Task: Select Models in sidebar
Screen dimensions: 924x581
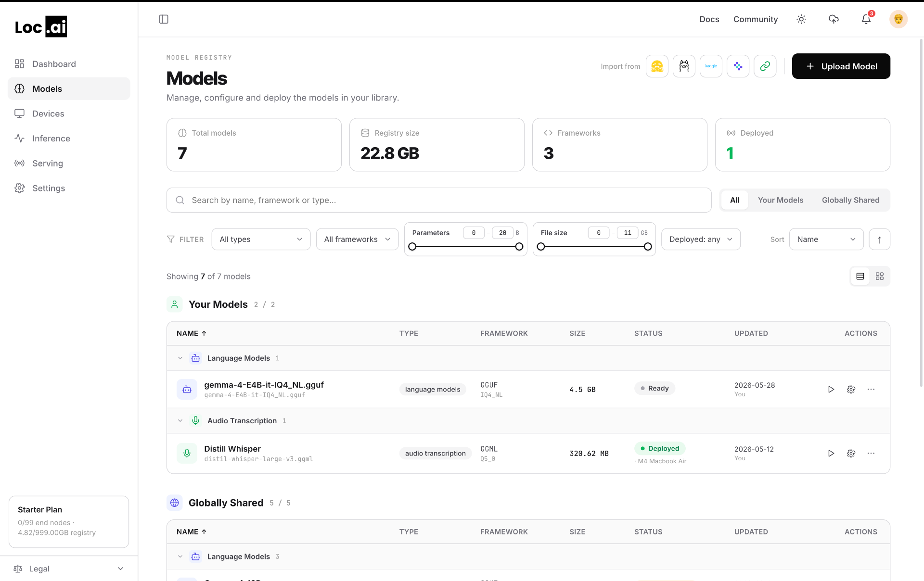Action: [x=69, y=89]
